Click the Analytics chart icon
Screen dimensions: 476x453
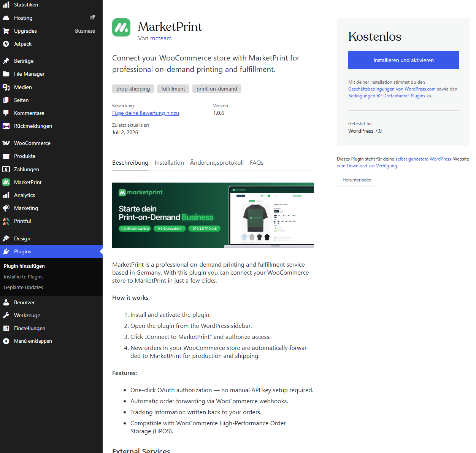point(6,195)
